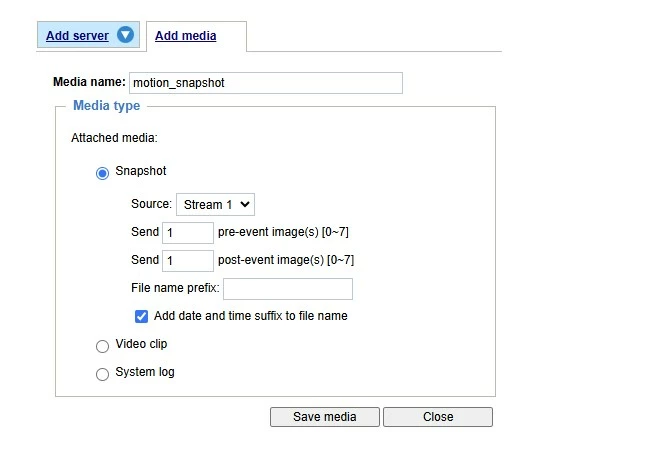Click the post-event images number field
This screenshot has height=454, width=645.
point(188,261)
